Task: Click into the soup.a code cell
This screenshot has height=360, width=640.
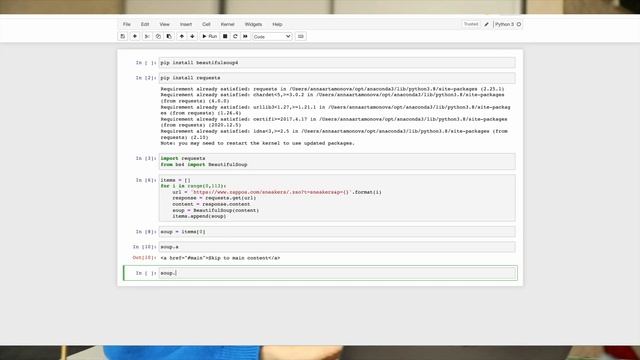Action: (337, 247)
